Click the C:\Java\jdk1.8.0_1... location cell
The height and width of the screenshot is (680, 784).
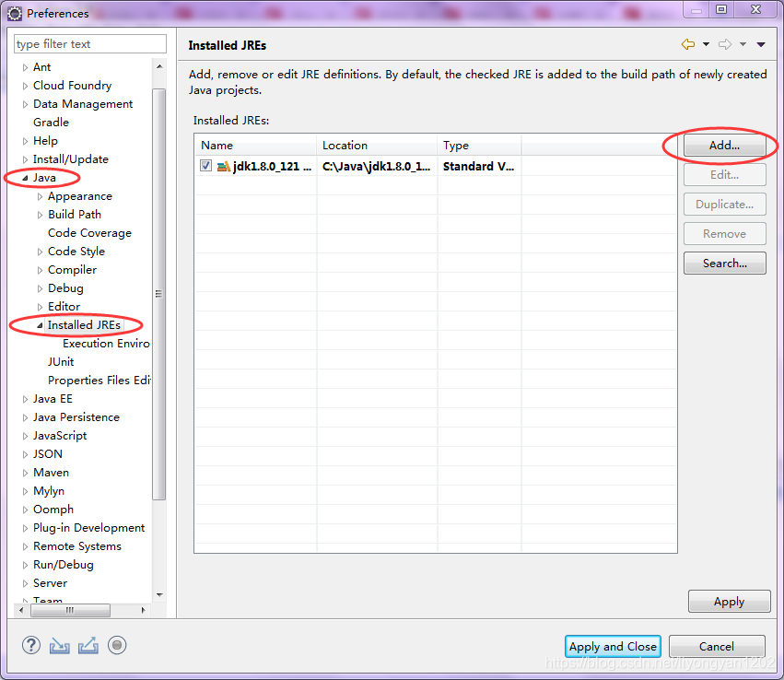click(377, 166)
